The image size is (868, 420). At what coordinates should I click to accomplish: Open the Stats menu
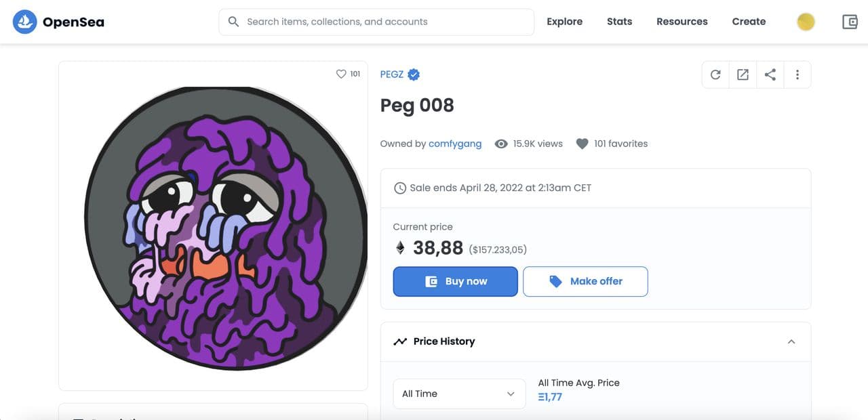point(619,22)
